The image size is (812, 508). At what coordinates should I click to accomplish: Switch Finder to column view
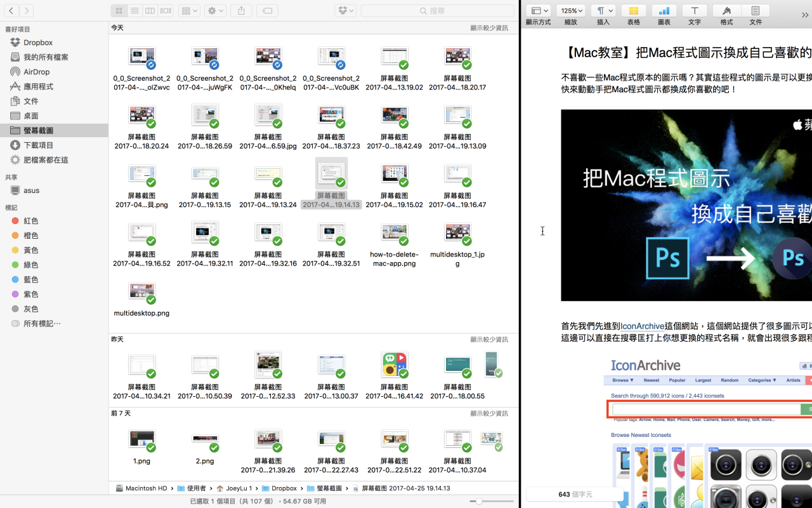click(x=150, y=11)
